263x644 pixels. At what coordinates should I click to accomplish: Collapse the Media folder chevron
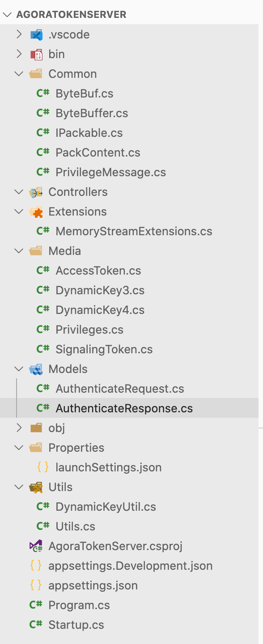(x=19, y=251)
